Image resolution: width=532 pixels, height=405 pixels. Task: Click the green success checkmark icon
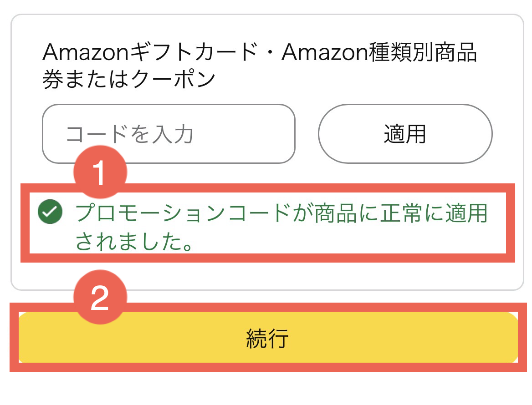pos(50,213)
